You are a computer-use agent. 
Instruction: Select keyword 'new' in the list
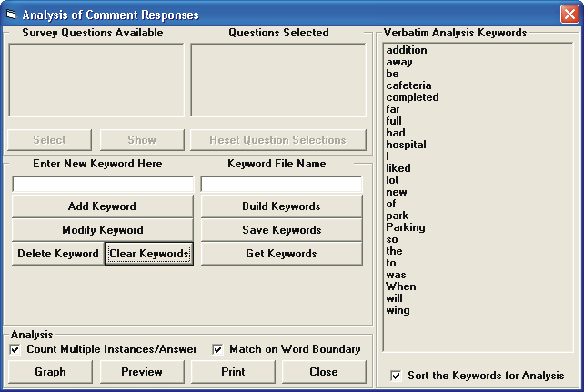click(397, 192)
